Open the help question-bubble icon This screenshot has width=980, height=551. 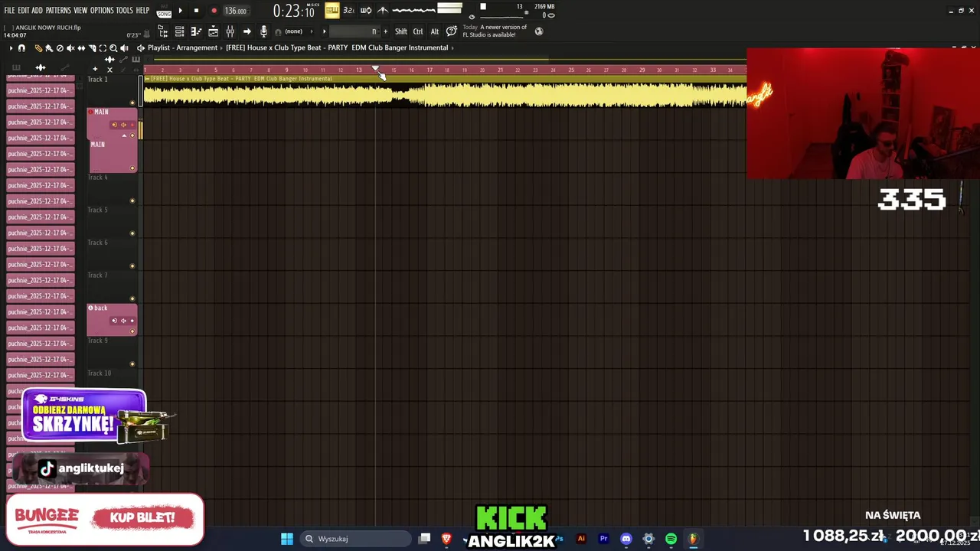452,31
